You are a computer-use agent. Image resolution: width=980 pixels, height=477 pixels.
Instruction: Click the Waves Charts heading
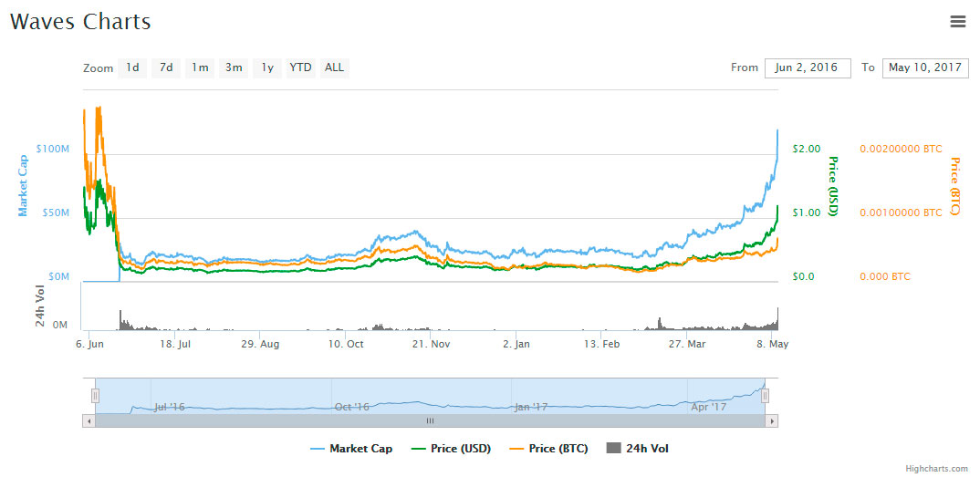coord(80,22)
